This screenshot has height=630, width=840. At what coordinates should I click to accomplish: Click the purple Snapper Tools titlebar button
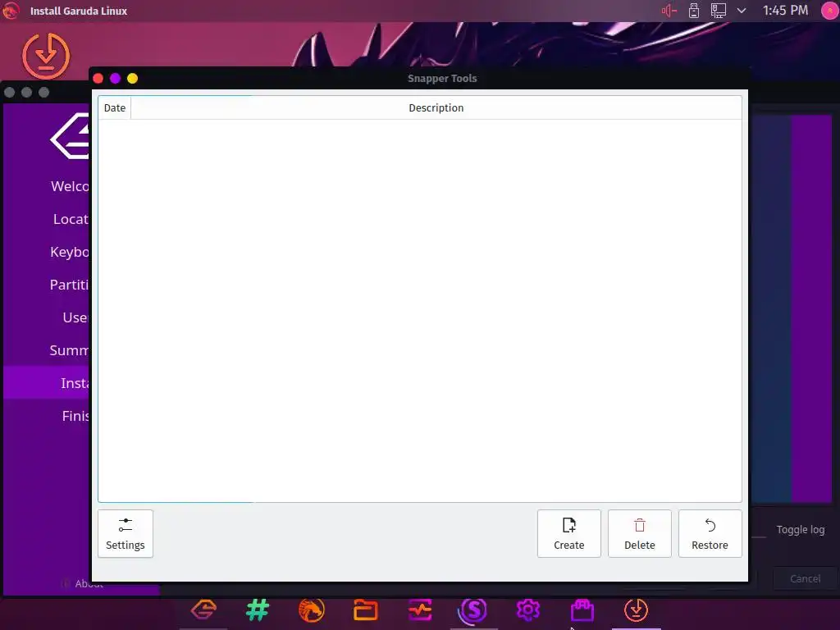click(x=115, y=79)
